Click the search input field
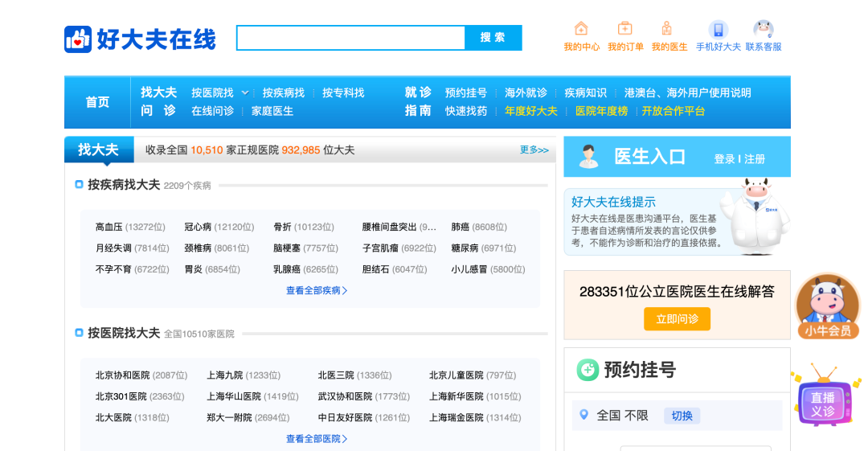Screen dimensions: 868x451 [351, 38]
